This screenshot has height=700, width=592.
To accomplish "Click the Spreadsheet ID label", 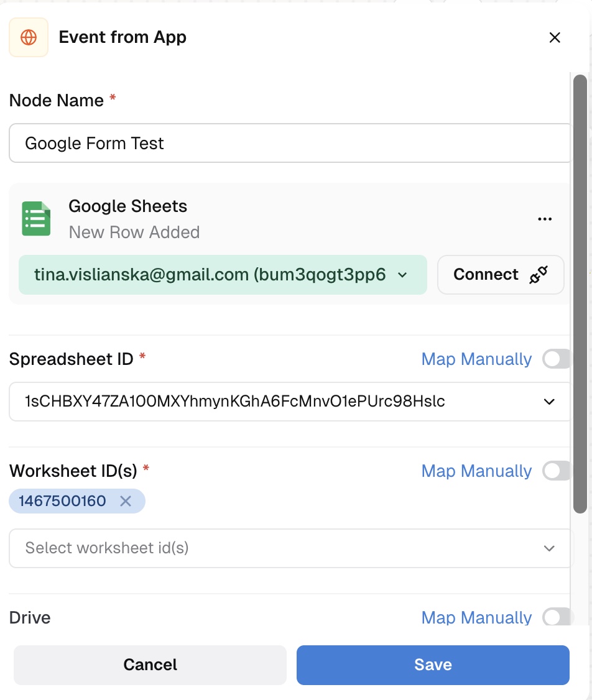I will coord(72,359).
